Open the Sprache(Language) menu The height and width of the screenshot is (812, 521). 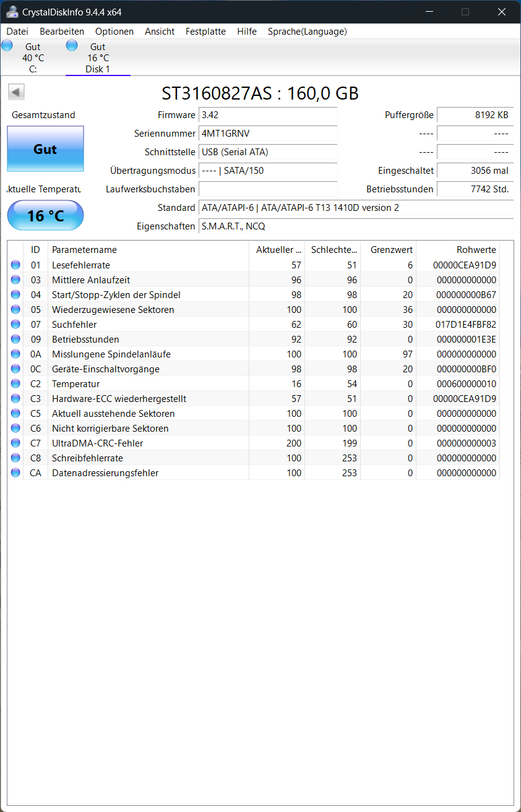[308, 32]
